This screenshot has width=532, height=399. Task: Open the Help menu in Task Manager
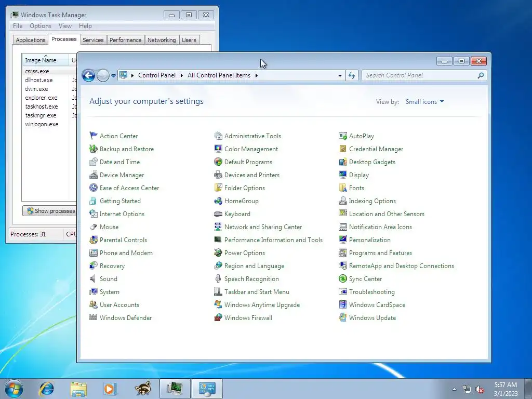(x=85, y=26)
